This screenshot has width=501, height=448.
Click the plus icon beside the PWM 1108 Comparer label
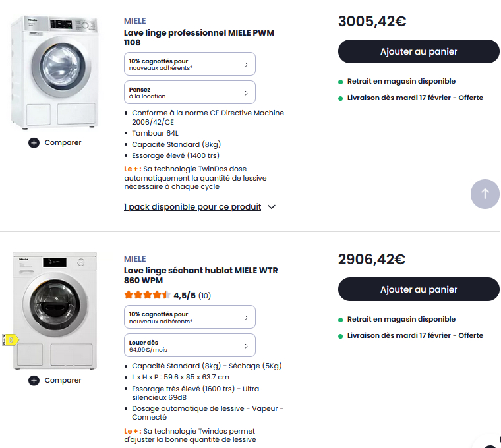click(34, 142)
